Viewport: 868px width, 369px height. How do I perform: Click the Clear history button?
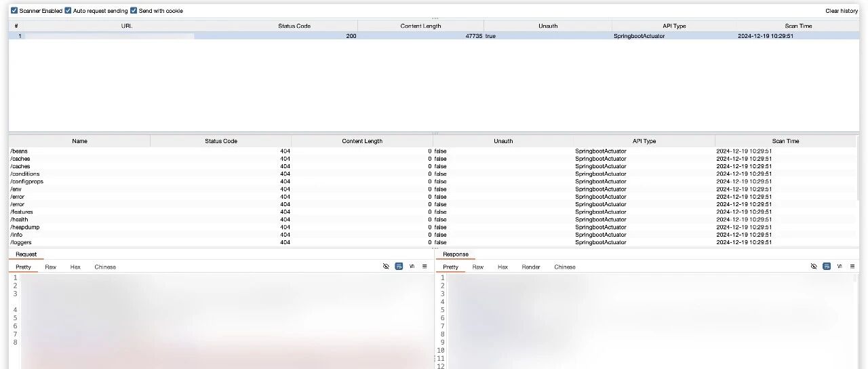coord(841,11)
